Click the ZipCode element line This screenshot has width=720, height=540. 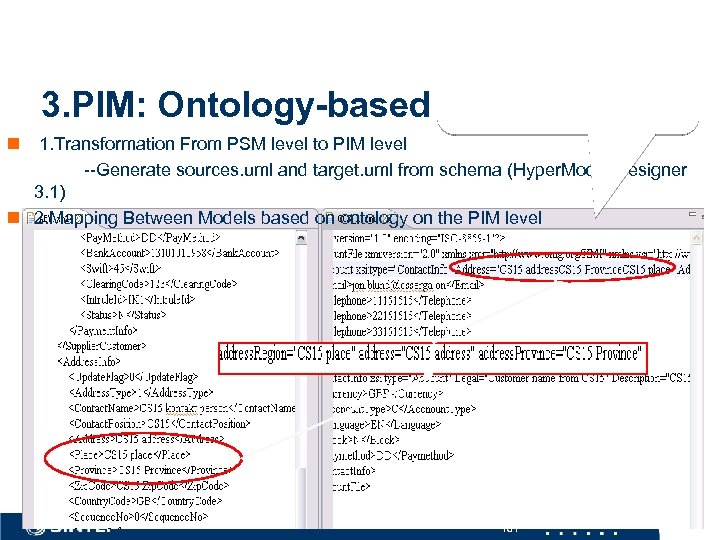click(148, 485)
